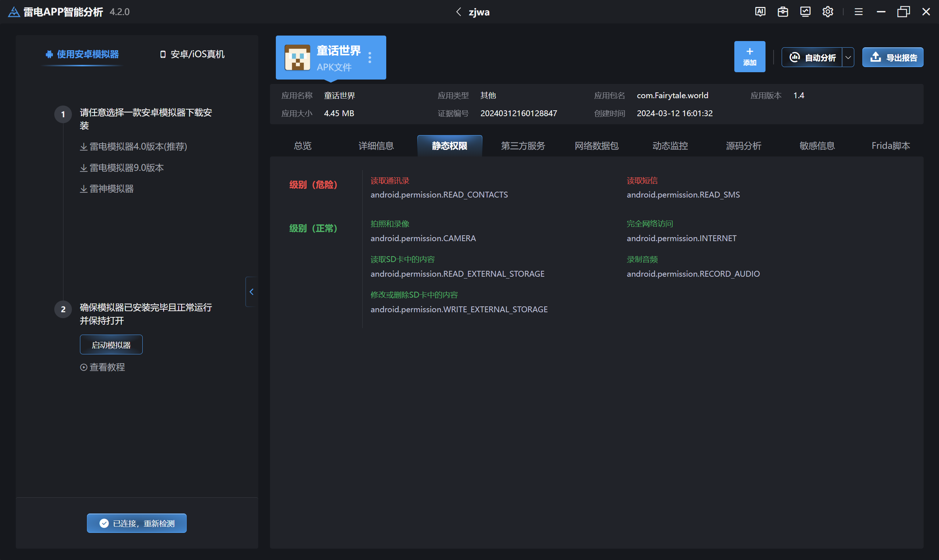Image resolution: width=939 pixels, height=560 pixels.
Task: Click the 读取短信 permission title
Action: point(642,181)
